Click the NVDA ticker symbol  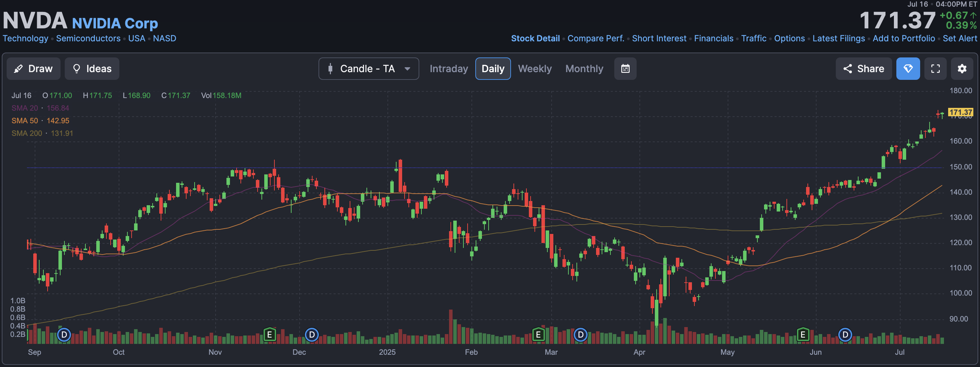tap(35, 20)
